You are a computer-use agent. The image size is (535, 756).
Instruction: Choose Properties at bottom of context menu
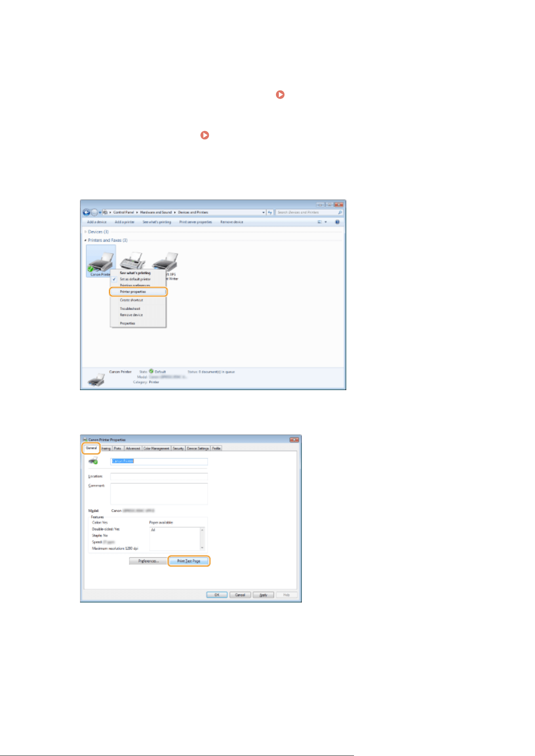point(138,323)
